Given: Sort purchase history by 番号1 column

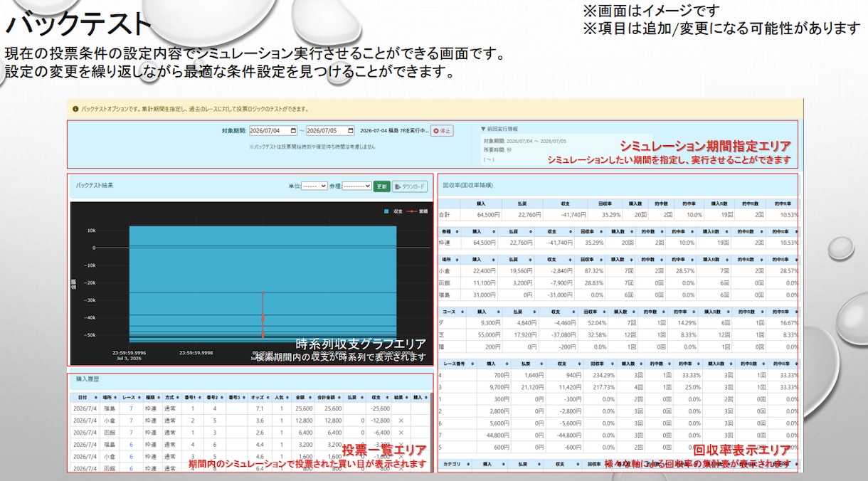Looking at the screenshot, I should tap(192, 397).
